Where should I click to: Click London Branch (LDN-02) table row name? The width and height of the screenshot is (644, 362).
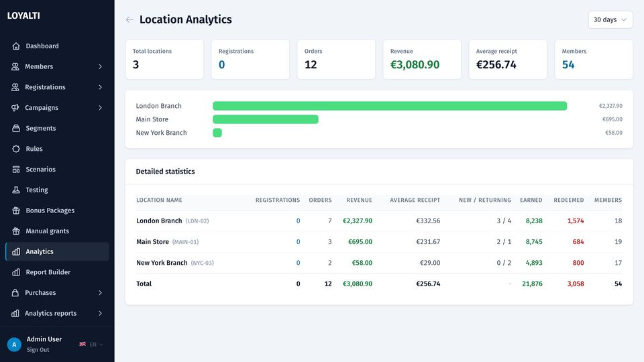tap(172, 221)
